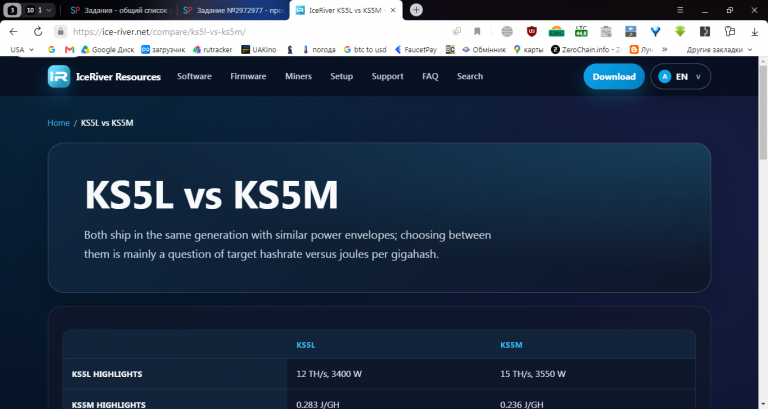Open the Google Диск bookmark

tap(108, 49)
